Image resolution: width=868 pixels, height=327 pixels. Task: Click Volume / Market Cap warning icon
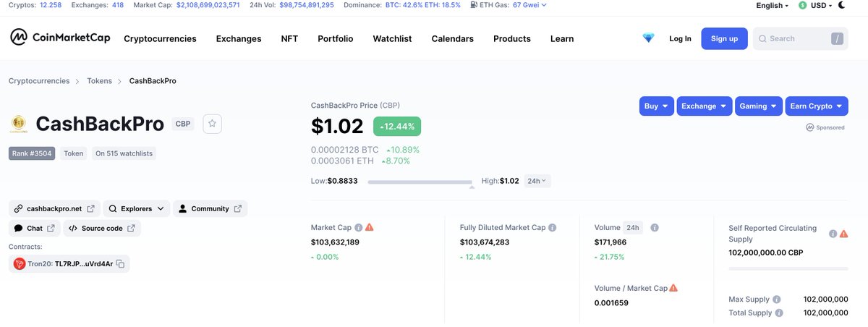click(673, 288)
